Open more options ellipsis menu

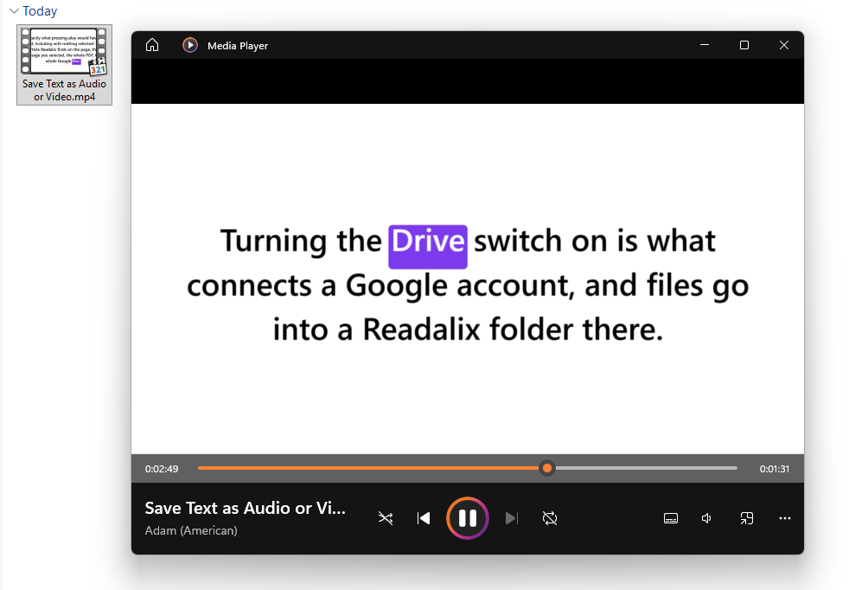(x=785, y=518)
